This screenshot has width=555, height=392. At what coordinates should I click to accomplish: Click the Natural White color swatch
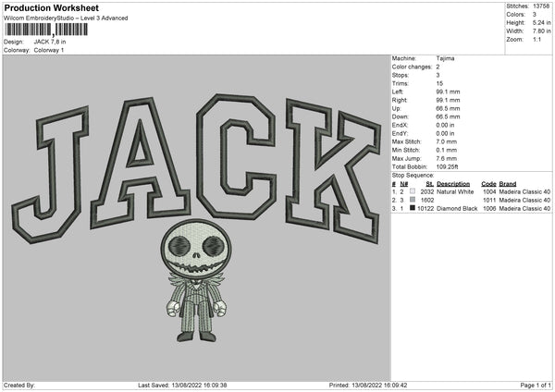413,190
